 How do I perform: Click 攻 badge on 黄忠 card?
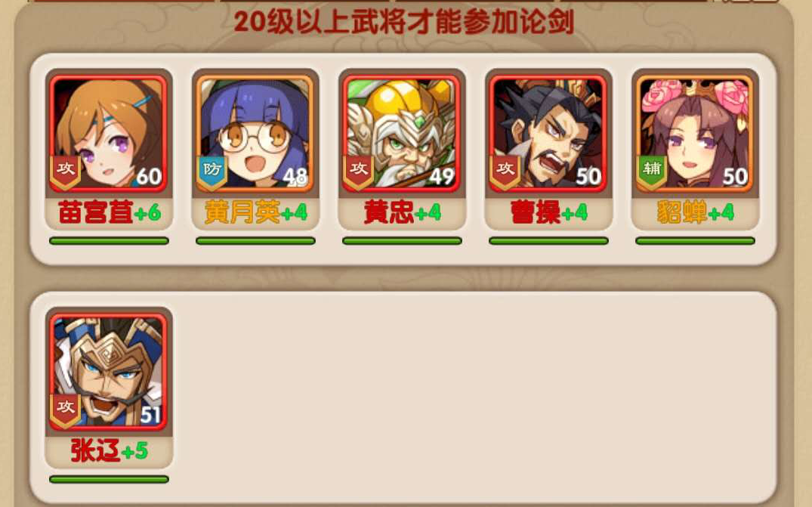pyautogui.click(x=358, y=172)
